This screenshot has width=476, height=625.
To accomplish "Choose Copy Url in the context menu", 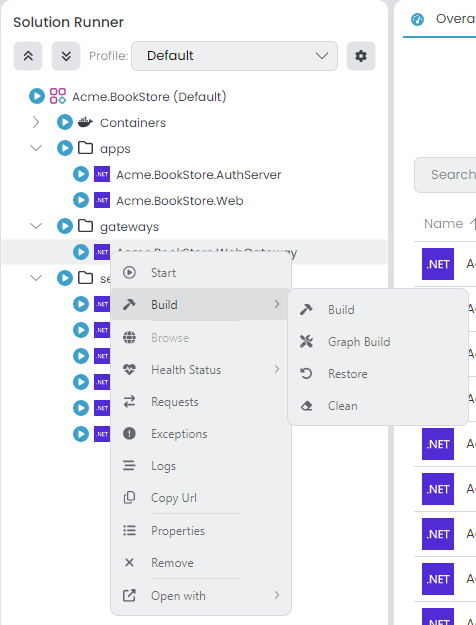I will point(201,497).
